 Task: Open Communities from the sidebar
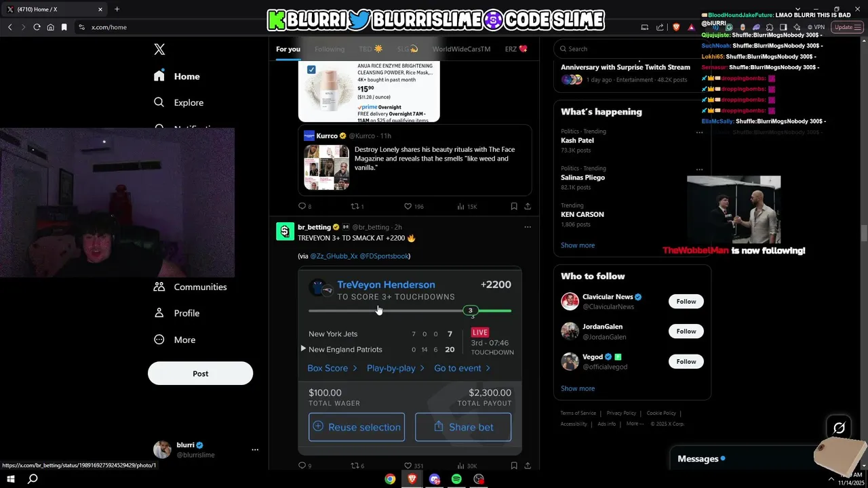pyautogui.click(x=190, y=287)
